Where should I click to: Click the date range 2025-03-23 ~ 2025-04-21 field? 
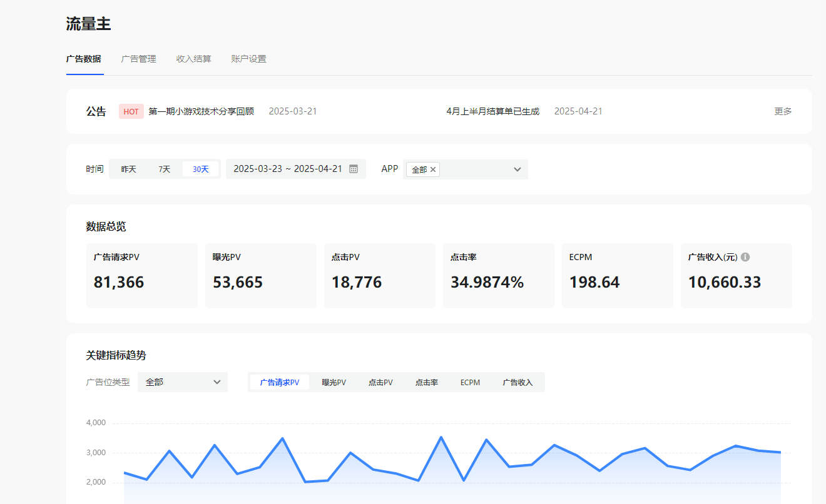click(x=296, y=169)
